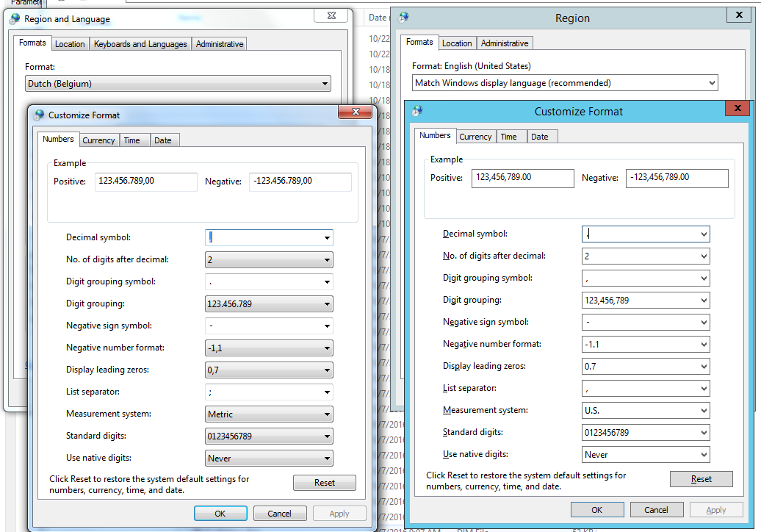Switch to the Keyboards and Languages tab
761x532 pixels.
click(140, 44)
